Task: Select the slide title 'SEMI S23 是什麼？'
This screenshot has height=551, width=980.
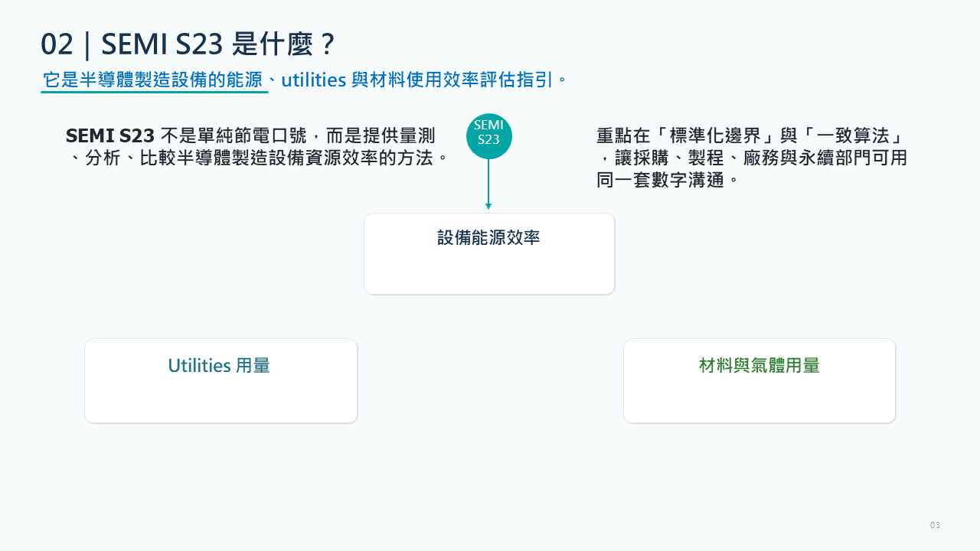Action: tap(219, 44)
